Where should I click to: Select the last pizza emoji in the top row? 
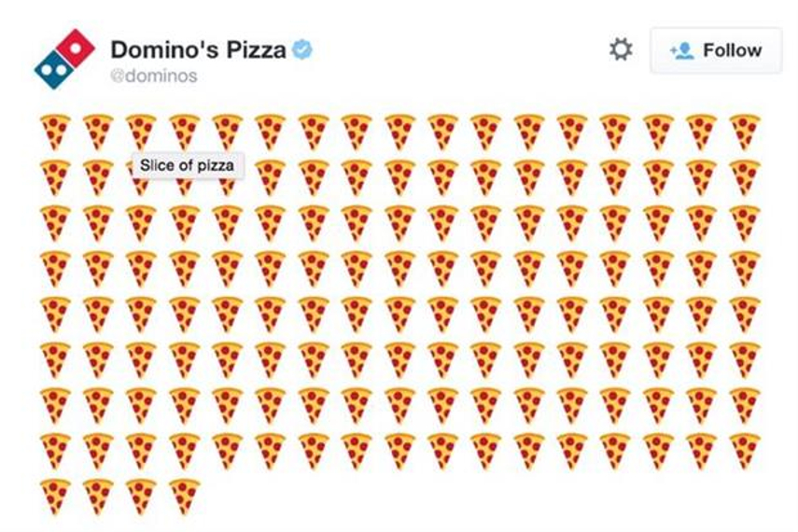744,132
